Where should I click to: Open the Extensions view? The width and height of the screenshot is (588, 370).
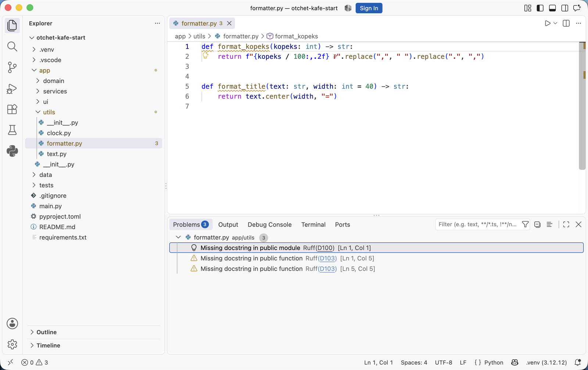(12, 109)
